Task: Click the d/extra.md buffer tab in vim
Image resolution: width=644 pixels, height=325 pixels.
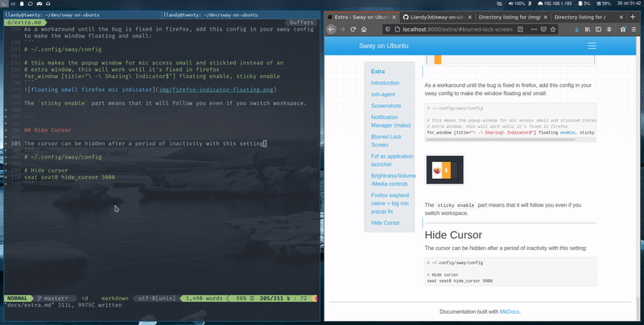Action: click(25, 23)
